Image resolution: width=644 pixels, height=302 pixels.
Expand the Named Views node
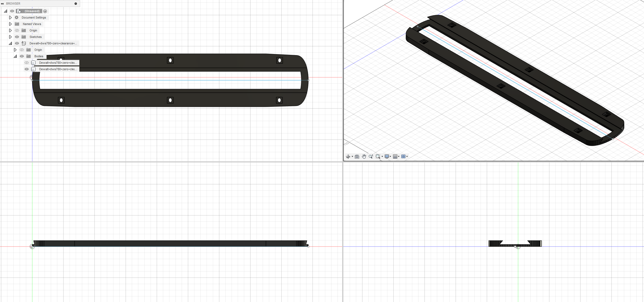tap(10, 24)
